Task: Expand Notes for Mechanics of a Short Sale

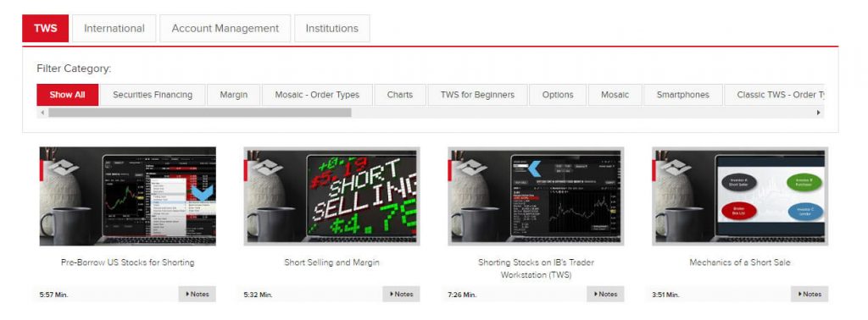Action: pyautogui.click(x=810, y=294)
